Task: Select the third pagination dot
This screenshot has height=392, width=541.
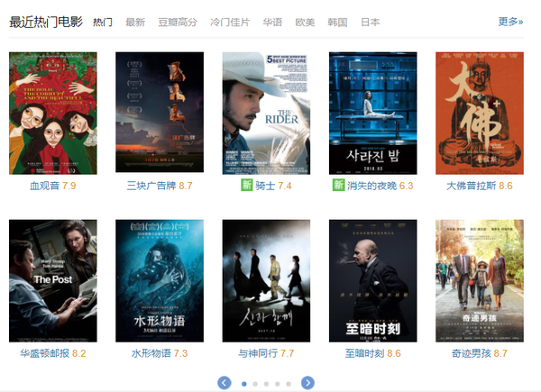Action: tap(266, 384)
